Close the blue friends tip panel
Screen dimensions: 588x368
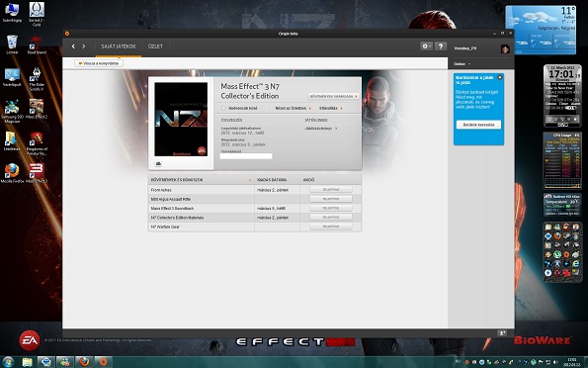(499, 77)
